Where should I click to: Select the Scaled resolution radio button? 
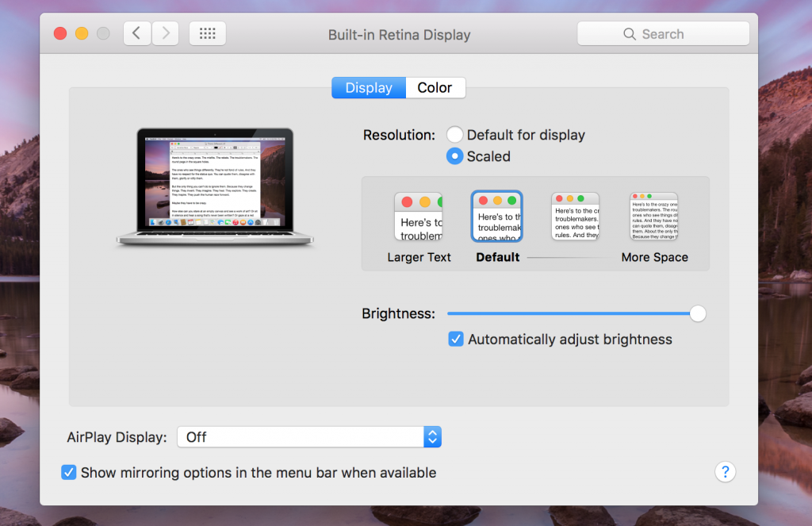coord(454,156)
